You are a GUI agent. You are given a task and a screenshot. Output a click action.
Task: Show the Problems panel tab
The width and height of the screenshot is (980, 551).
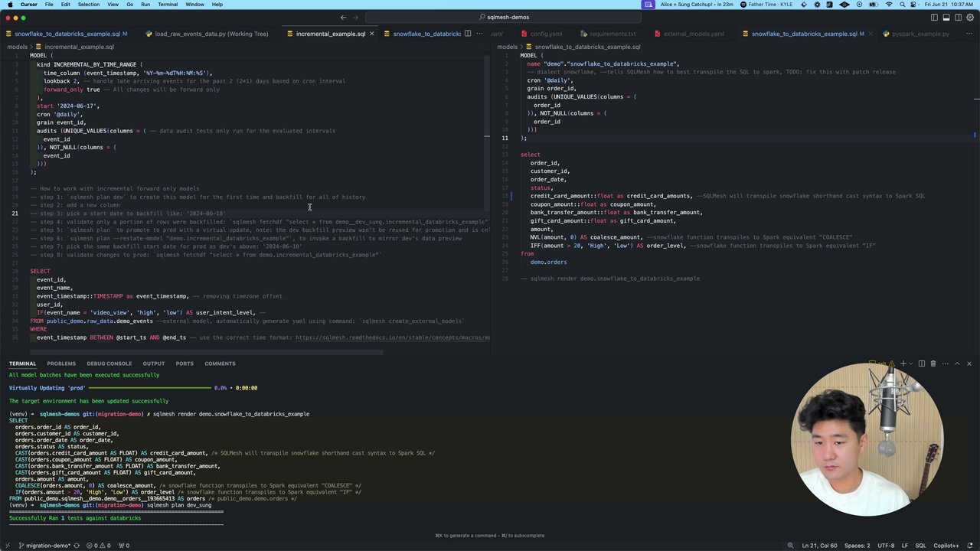61,364
